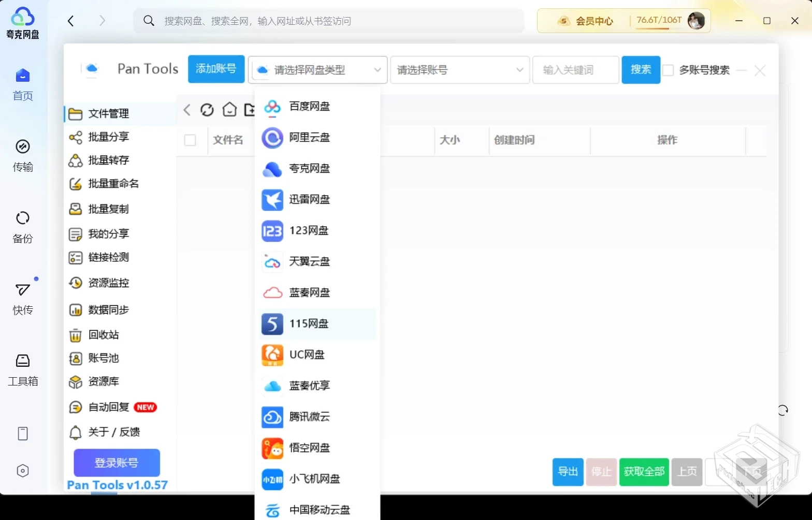
Task: Go to file list home folder icon
Action: click(229, 110)
